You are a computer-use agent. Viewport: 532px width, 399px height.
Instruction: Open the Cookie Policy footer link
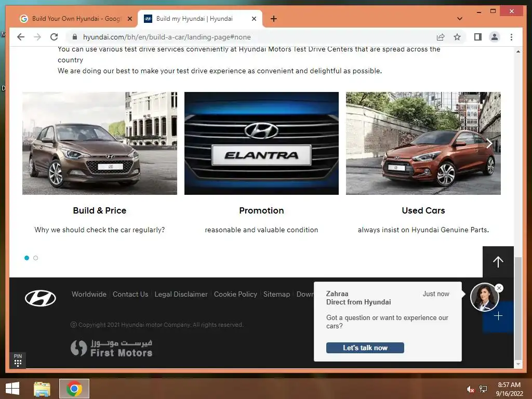coord(235,294)
